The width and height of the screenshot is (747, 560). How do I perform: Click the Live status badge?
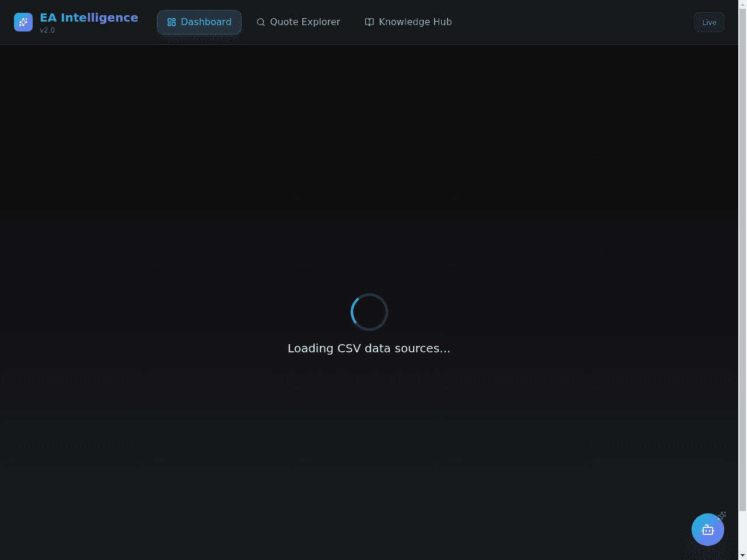(x=709, y=22)
